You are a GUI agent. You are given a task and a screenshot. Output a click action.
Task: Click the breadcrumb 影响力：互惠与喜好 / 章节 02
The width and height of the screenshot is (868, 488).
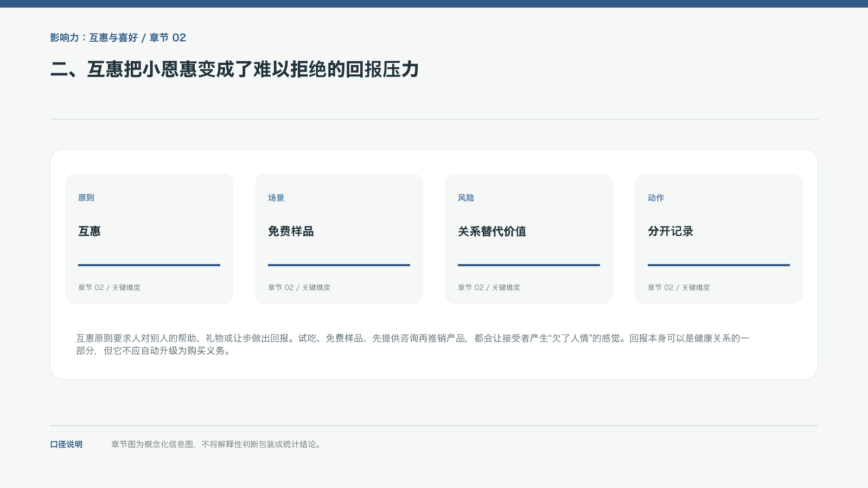pyautogui.click(x=118, y=37)
